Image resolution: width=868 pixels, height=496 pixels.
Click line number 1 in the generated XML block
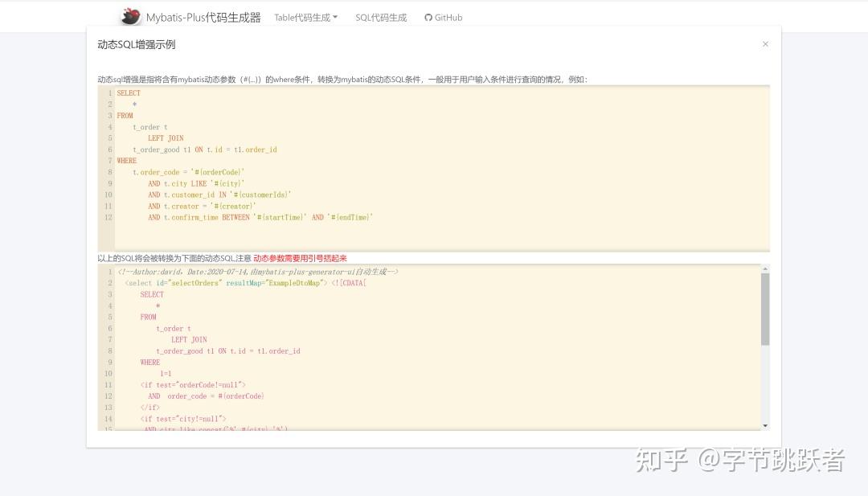click(110, 272)
